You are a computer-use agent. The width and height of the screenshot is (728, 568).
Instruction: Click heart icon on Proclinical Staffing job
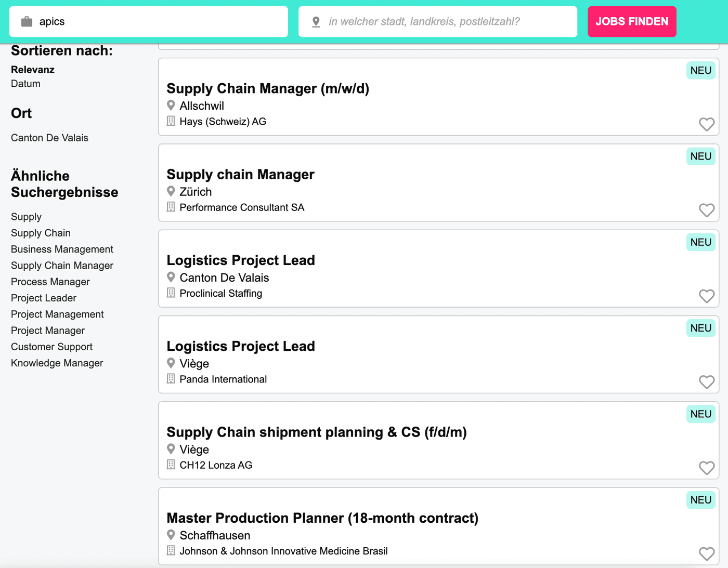(x=706, y=296)
